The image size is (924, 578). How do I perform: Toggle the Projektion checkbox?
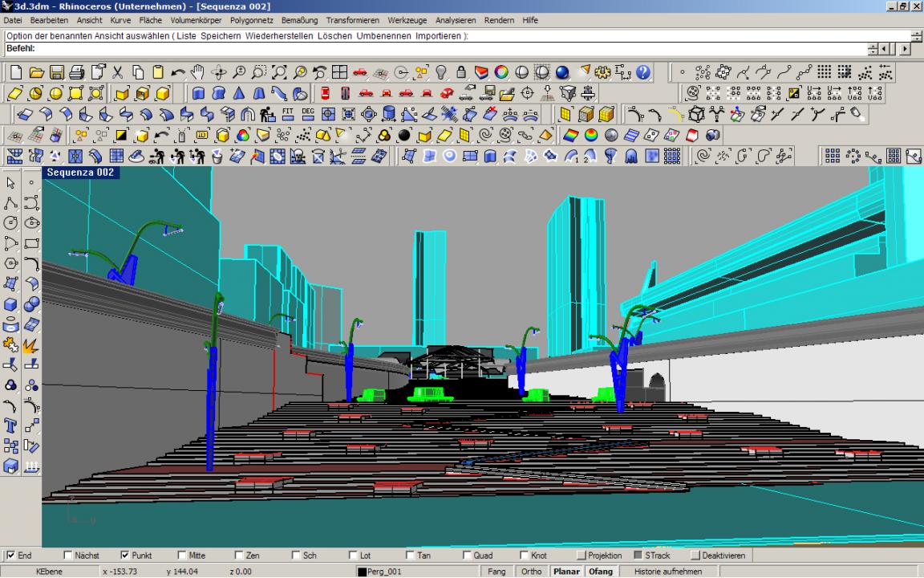pyautogui.click(x=581, y=556)
